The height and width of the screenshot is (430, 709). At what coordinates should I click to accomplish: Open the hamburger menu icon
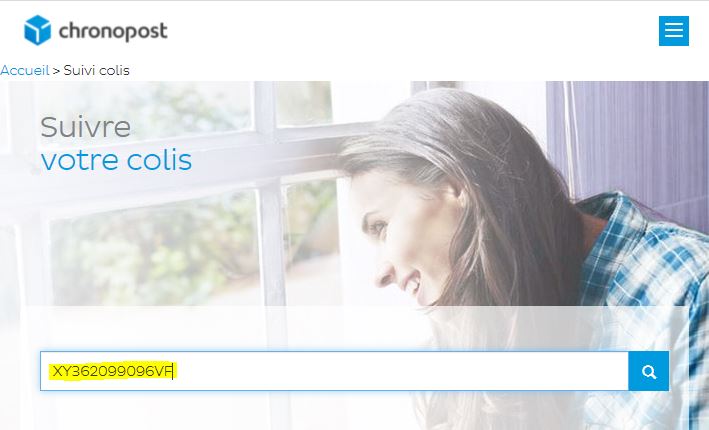(673, 31)
